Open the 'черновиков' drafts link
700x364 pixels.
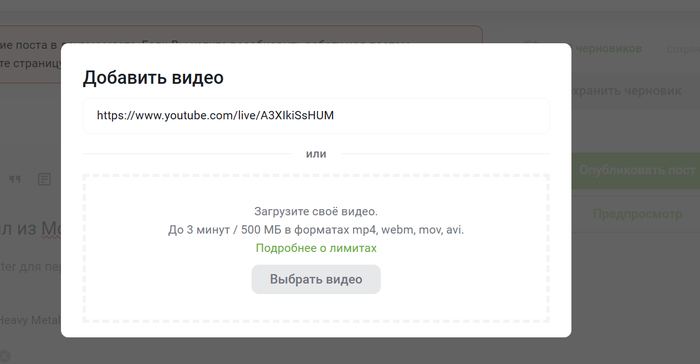(x=609, y=49)
